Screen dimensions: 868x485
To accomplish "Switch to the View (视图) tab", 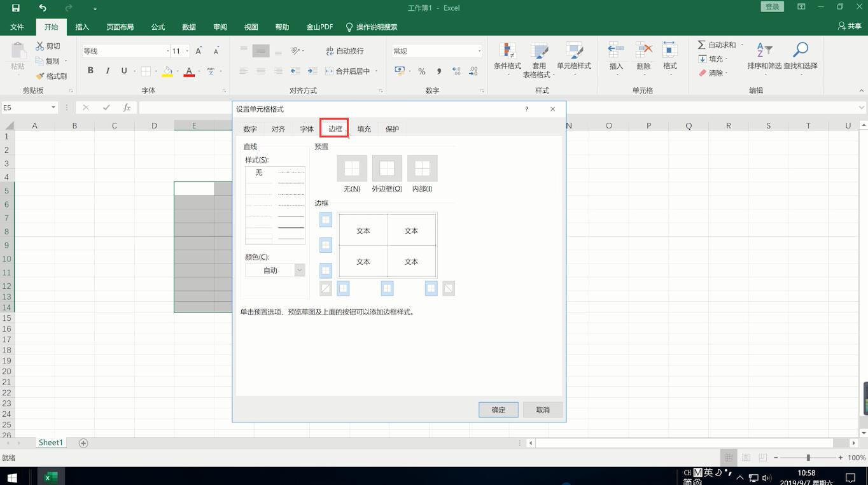I will 251,27.
